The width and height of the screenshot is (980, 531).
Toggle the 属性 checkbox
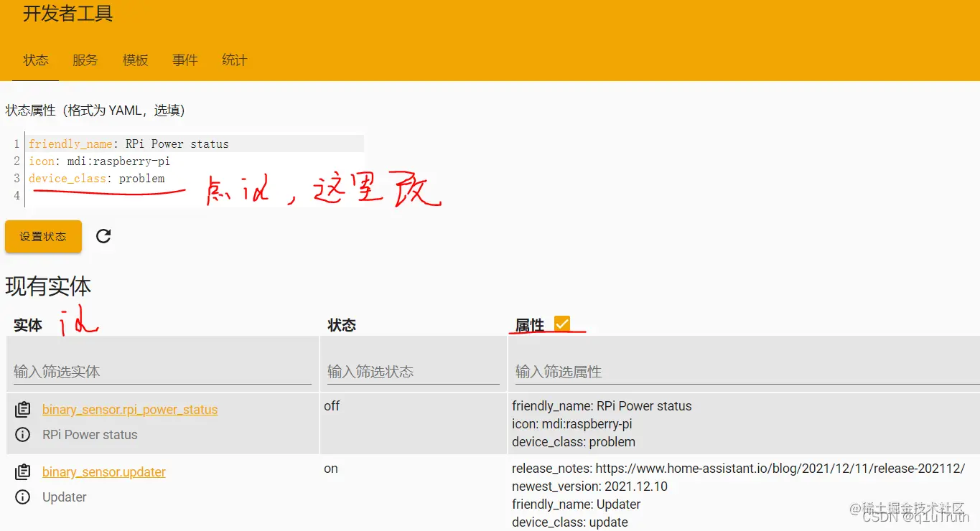click(562, 324)
